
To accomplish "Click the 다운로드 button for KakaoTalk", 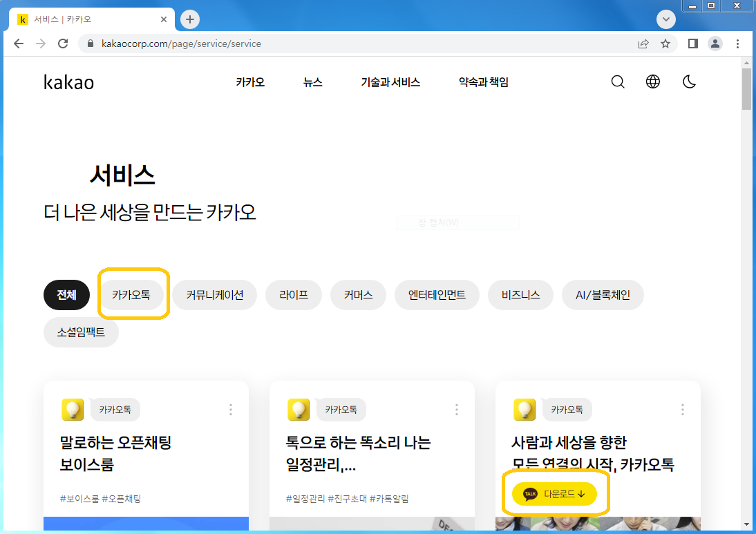I will tap(554, 494).
